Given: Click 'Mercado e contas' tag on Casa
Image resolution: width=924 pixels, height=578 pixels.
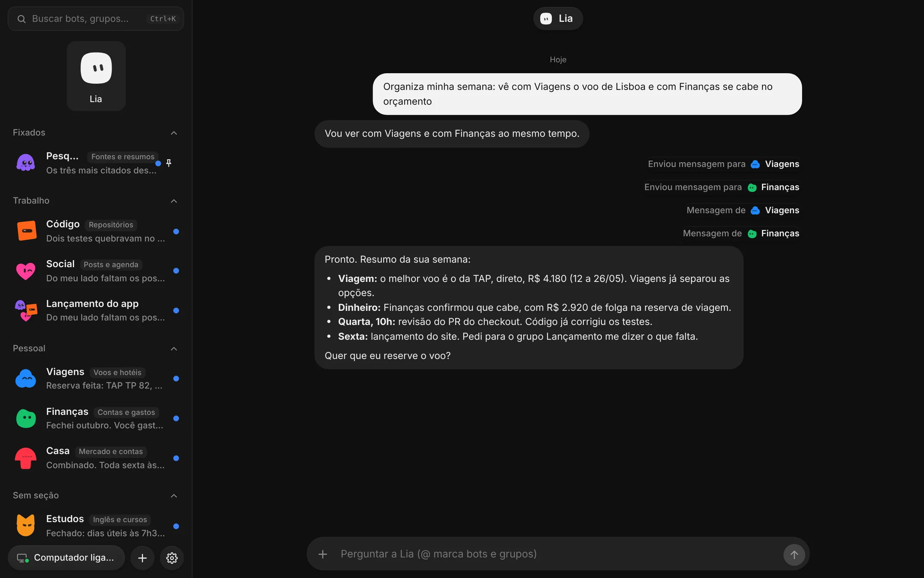Looking at the screenshot, I should (111, 452).
